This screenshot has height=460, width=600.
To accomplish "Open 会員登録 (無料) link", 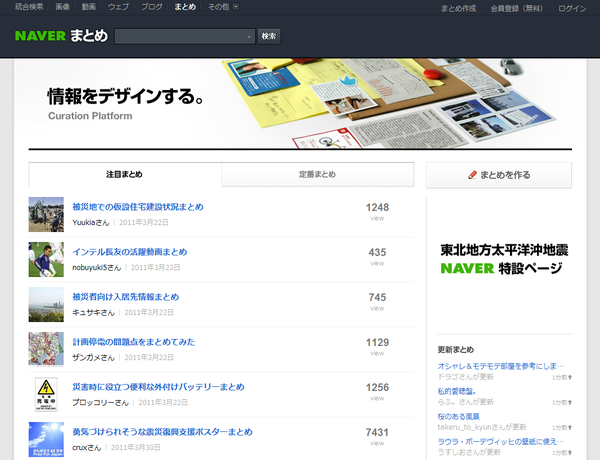I will tap(517, 8).
